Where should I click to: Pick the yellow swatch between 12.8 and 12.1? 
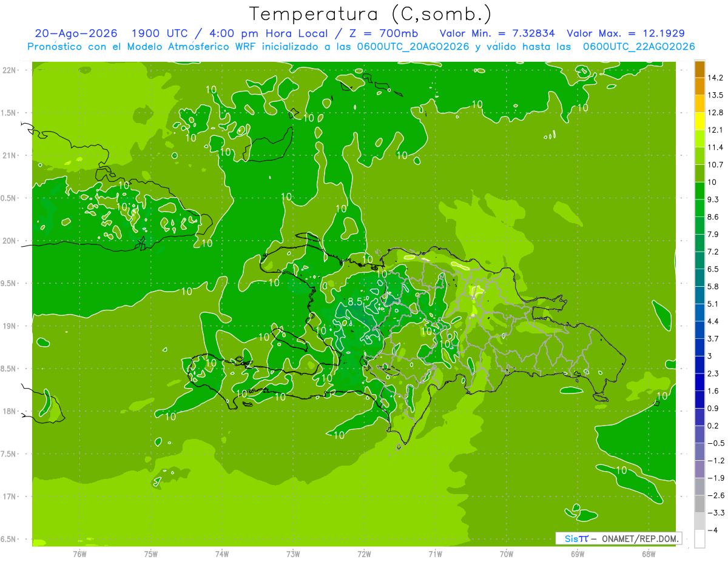[x=699, y=121]
